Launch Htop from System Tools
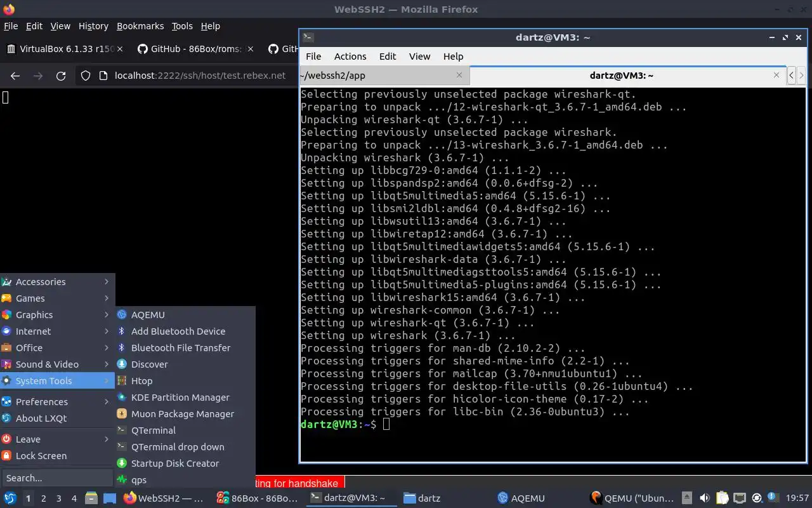This screenshot has width=812, height=508. coord(185,381)
